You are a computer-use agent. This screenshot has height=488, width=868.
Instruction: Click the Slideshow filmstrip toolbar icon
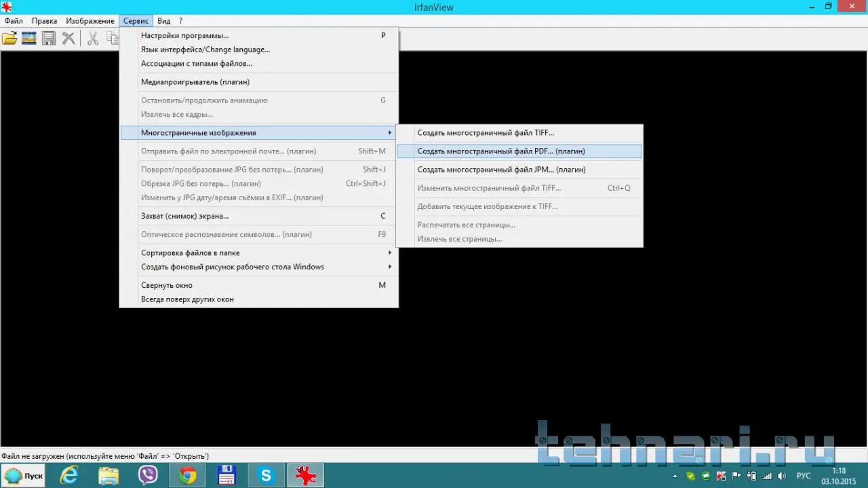29,38
